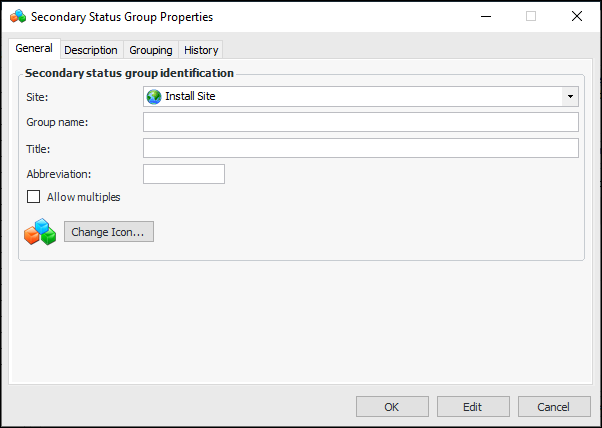The image size is (602, 428).
Task: Click the colored cubes group icon preview
Action: pos(40,232)
